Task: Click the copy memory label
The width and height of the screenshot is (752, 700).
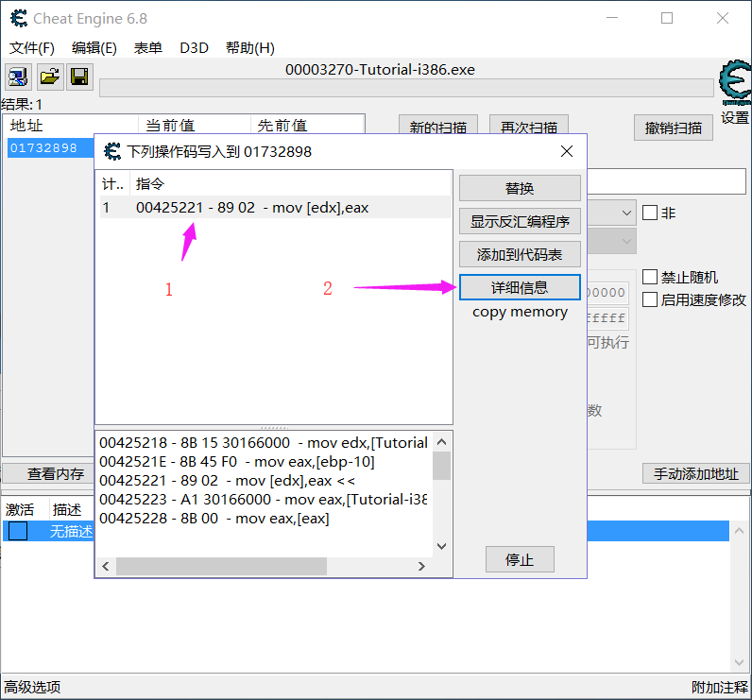Action: (x=520, y=312)
